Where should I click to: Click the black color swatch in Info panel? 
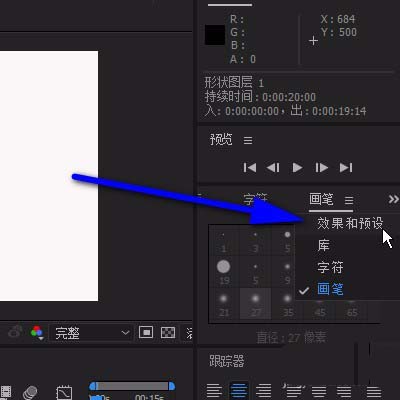coord(215,35)
